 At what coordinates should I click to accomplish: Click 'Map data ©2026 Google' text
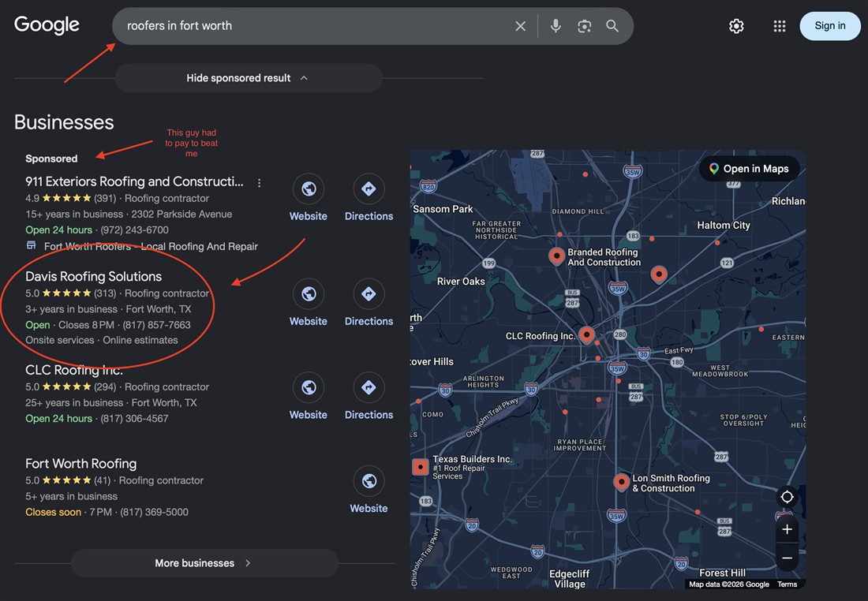coord(729,584)
